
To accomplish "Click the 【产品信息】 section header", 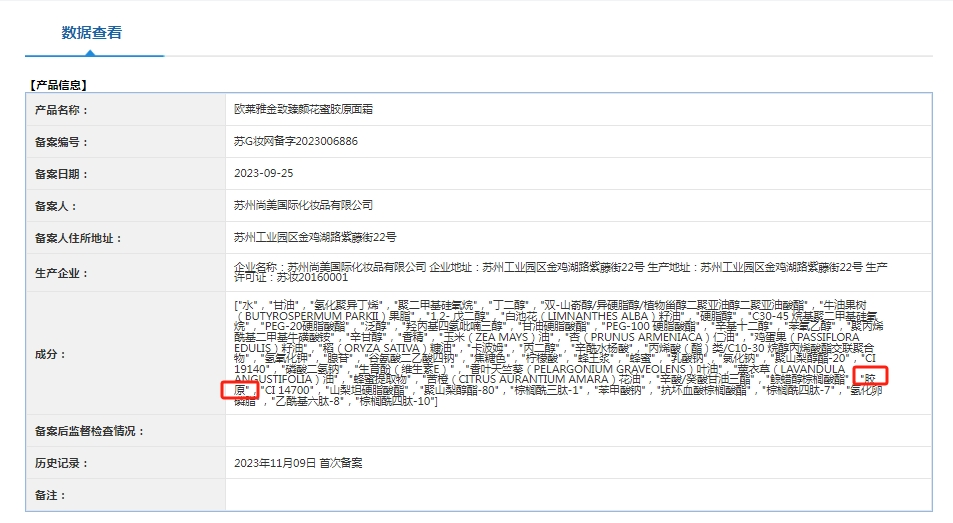I will point(58,85).
